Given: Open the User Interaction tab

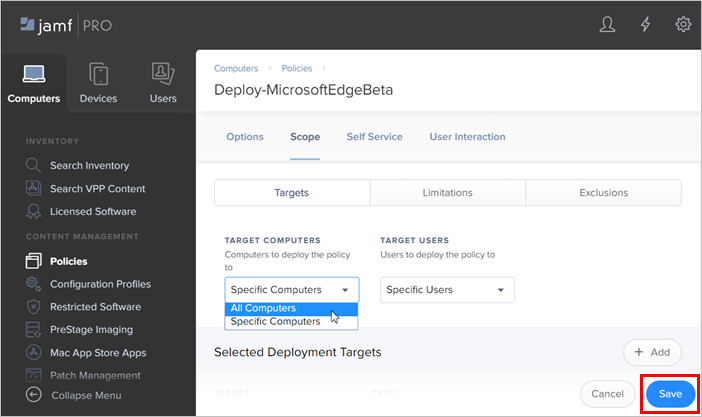Looking at the screenshot, I should tap(467, 137).
